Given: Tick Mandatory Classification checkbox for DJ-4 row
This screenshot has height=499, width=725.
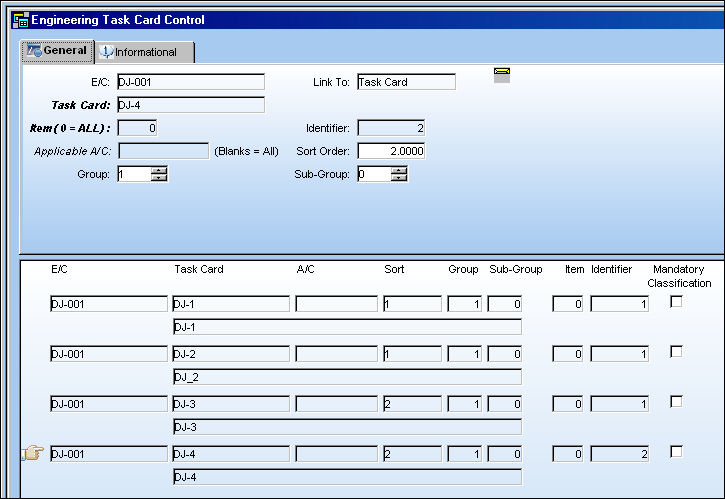Looking at the screenshot, I should click(x=676, y=452).
